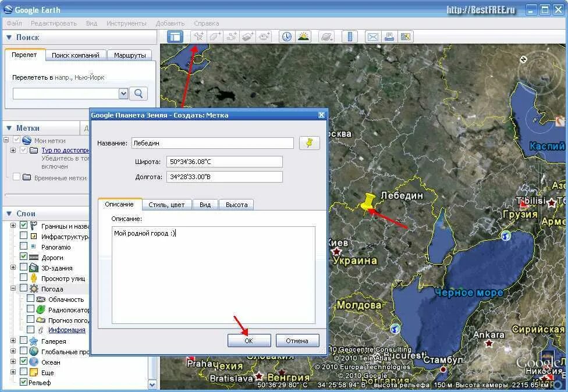568x392 pixels.
Task: Click the Add Placemark pushpin tool
Action: 198,37
